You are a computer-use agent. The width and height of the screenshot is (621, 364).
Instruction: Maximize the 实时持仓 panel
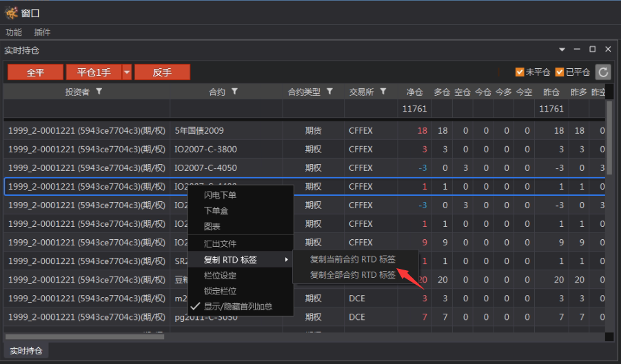tap(592, 50)
